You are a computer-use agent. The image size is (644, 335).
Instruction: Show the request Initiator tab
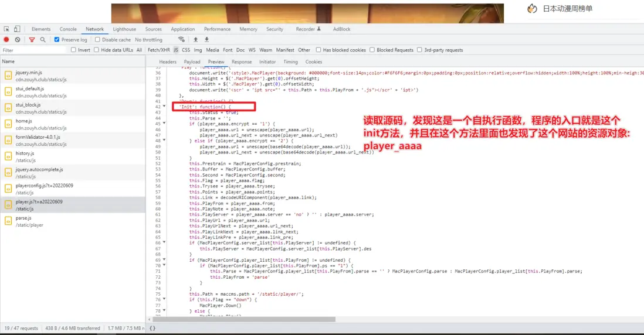coord(267,62)
